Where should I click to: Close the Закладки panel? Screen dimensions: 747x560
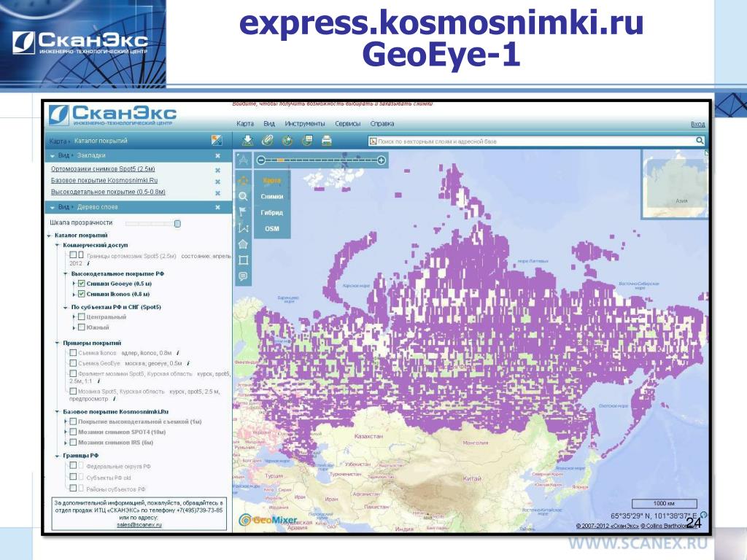[217, 156]
